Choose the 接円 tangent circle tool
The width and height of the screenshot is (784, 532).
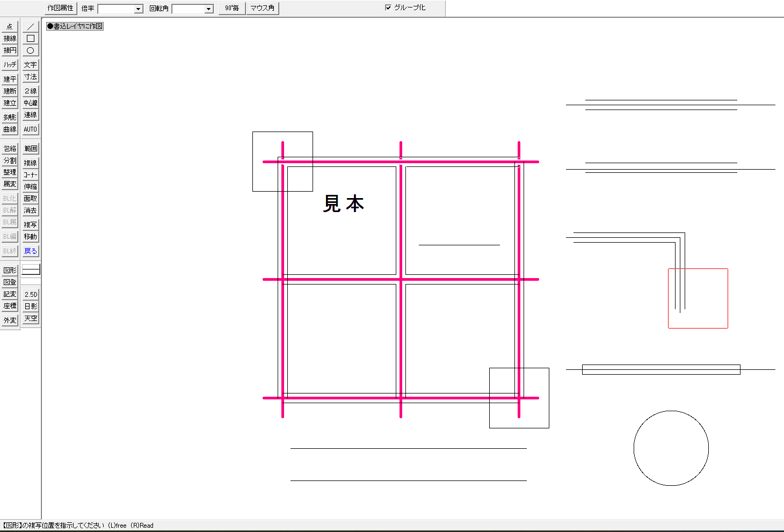coord(10,50)
